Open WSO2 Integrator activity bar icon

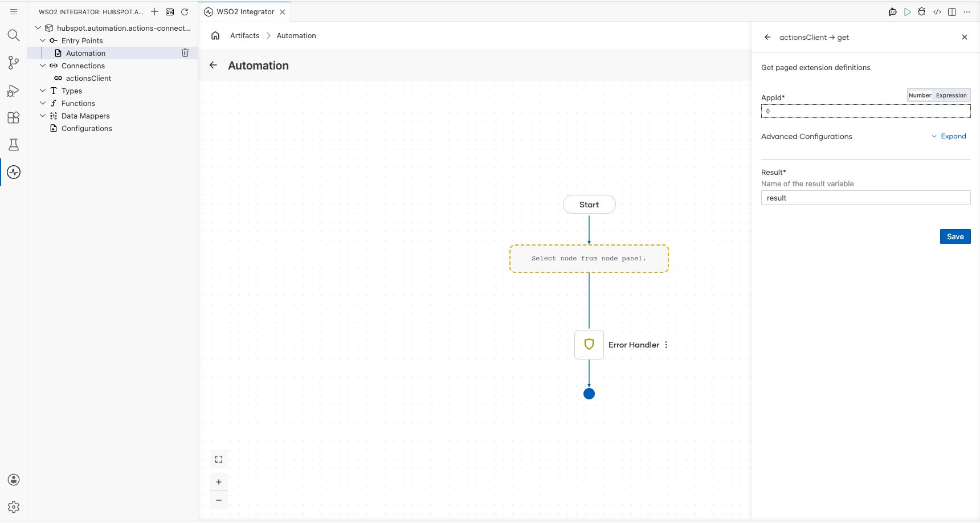pos(14,172)
